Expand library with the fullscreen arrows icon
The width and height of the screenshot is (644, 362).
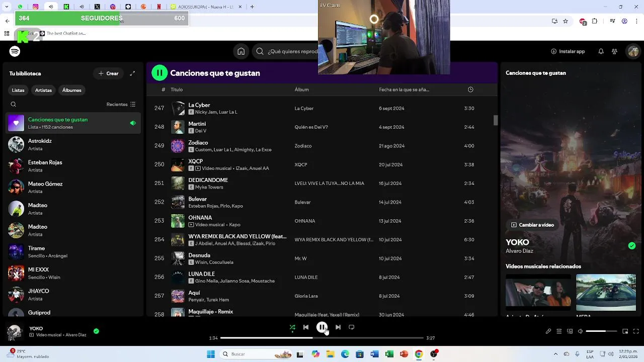[132, 73]
